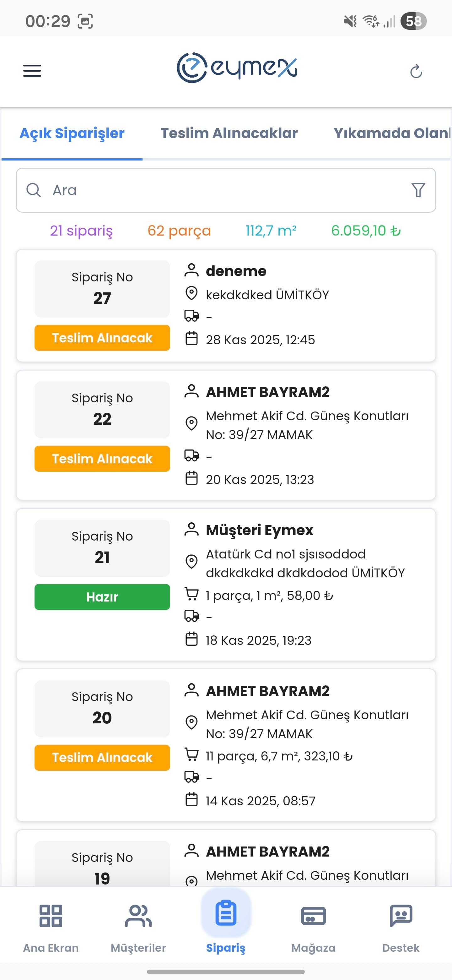Click the truck icon on order 22
452x980 pixels.
click(191, 456)
